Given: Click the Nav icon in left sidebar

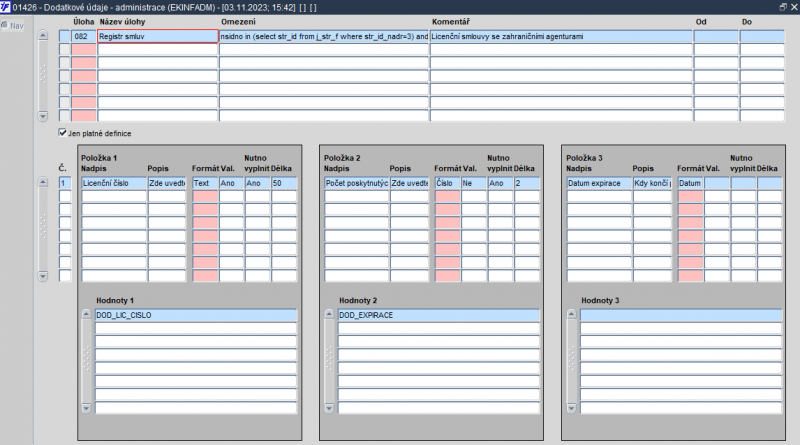Looking at the screenshot, I should [5, 25].
